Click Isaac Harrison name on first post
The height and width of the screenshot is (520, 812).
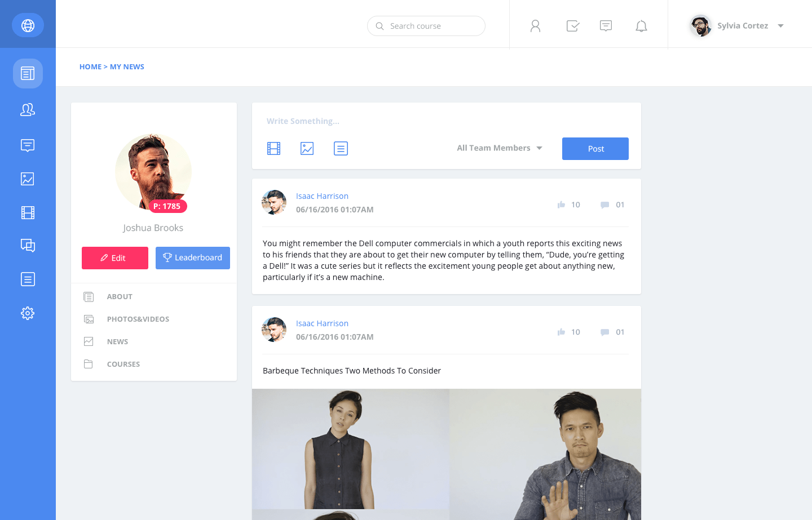322,196
